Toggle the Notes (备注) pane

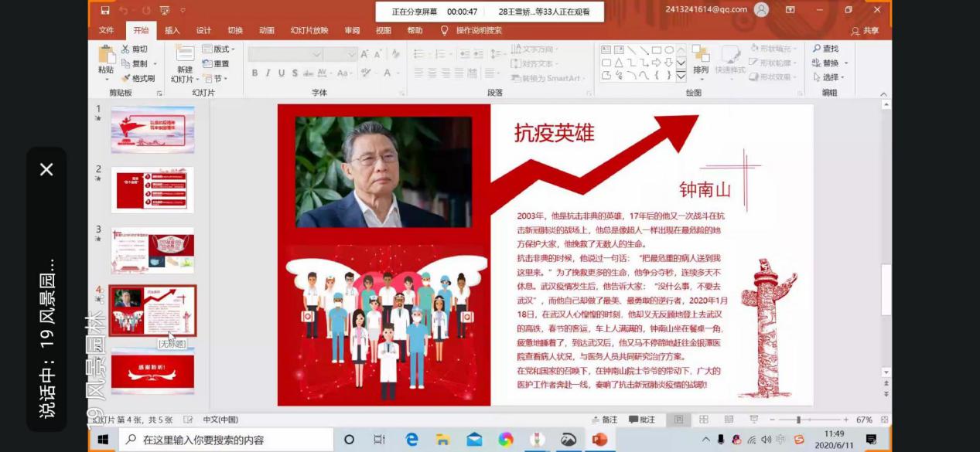(603, 420)
